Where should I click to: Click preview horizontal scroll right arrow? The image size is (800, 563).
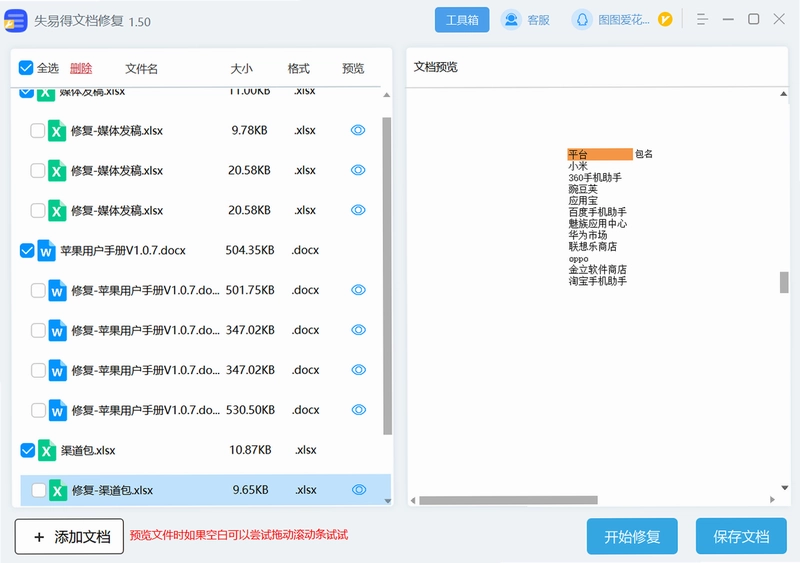pyautogui.click(x=772, y=500)
